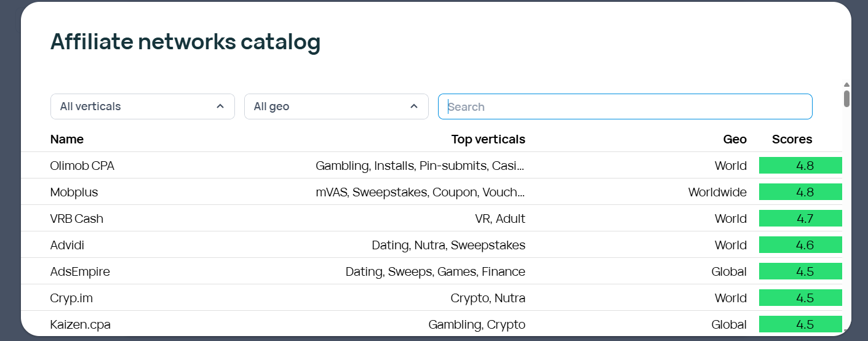Select Kaizen.cpa from the list
This screenshot has width=868, height=341.
click(81, 324)
